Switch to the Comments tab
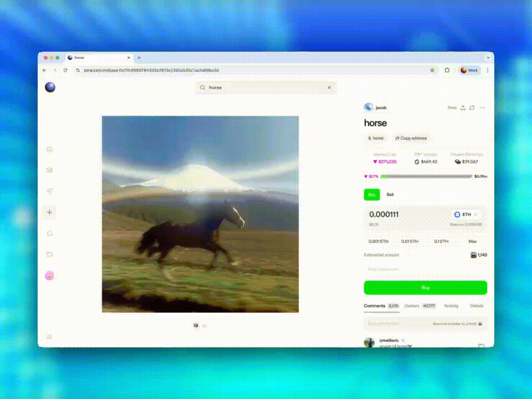Viewport: 532px width, 399px height. (381, 306)
